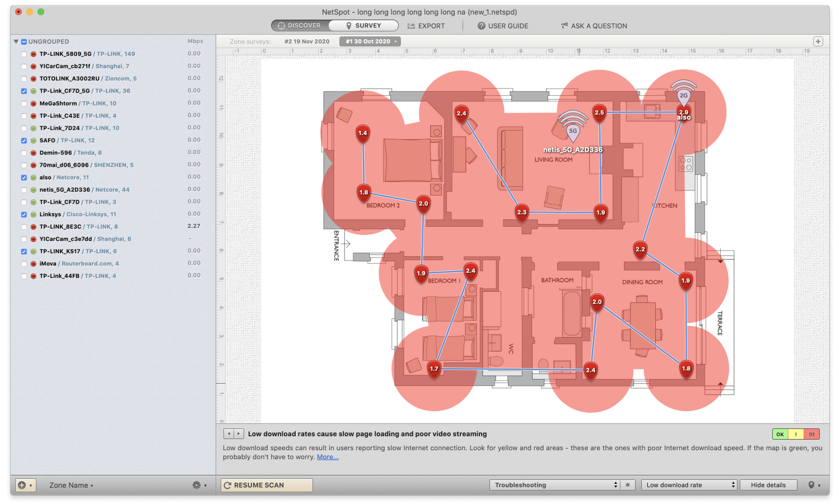Click the 1.9 pin right of the 2.3 pin

(x=601, y=213)
